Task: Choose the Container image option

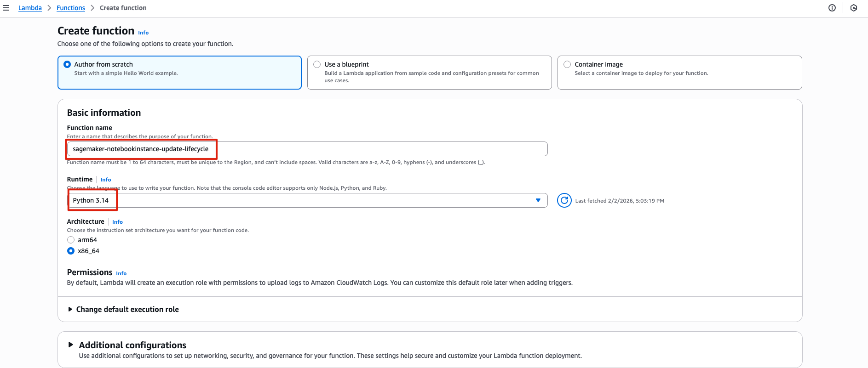Action: click(567, 64)
